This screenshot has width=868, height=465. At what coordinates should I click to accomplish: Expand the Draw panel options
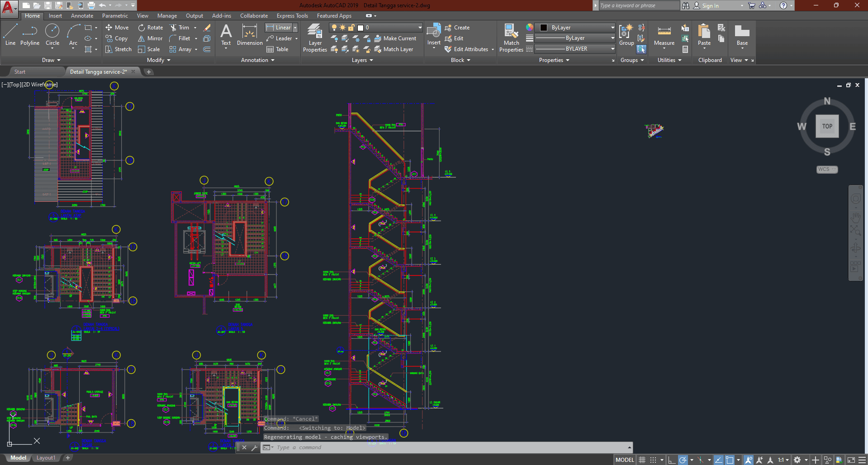pos(51,60)
